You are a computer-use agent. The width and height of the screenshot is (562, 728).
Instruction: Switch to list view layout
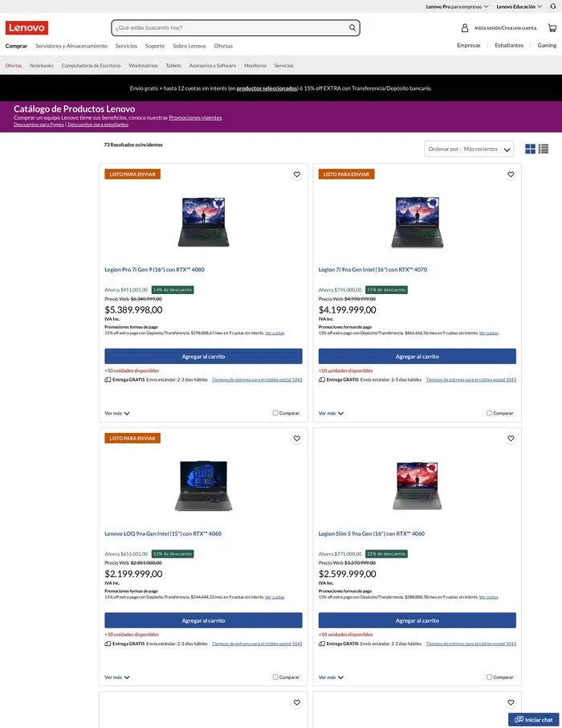(x=544, y=149)
